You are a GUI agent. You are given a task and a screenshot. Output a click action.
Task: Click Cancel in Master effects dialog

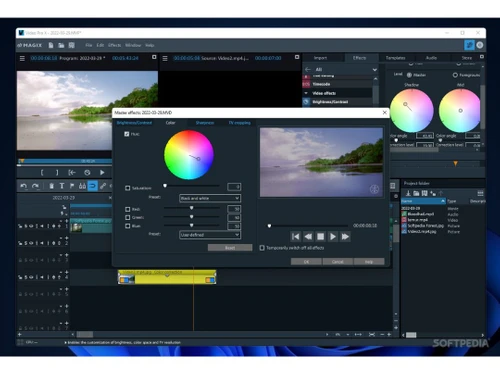[x=338, y=262]
